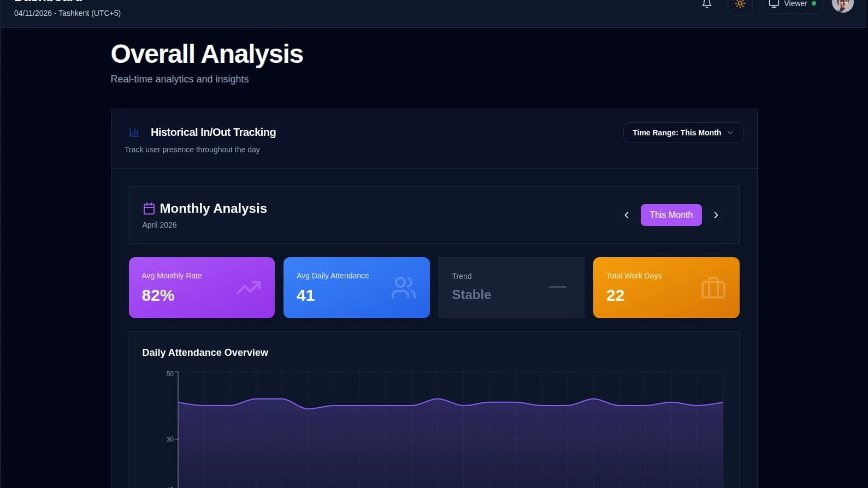Click the trending-up arrow icon in Avg Monthly Rate
This screenshot has height=488, width=868.
pyautogui.click(x=249, y=288)
